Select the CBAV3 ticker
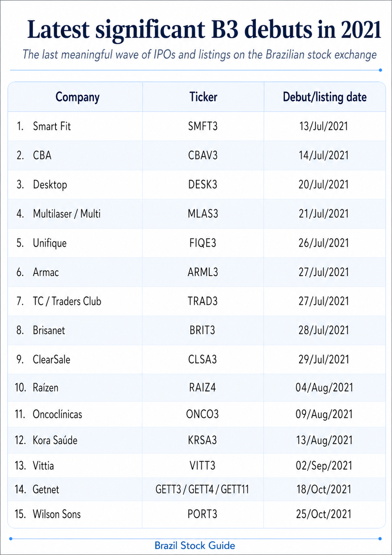 click(x=203, y=155)
